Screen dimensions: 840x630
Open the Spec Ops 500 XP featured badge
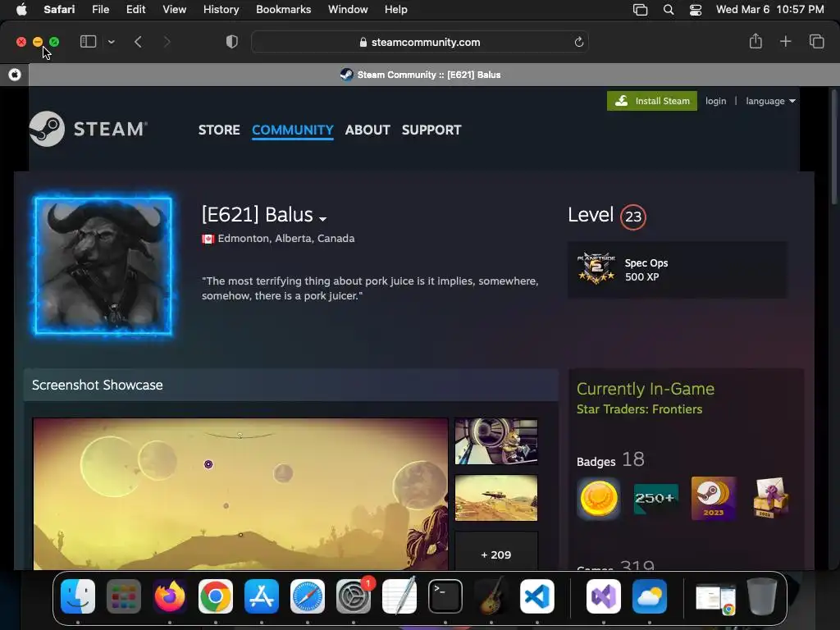678,269
